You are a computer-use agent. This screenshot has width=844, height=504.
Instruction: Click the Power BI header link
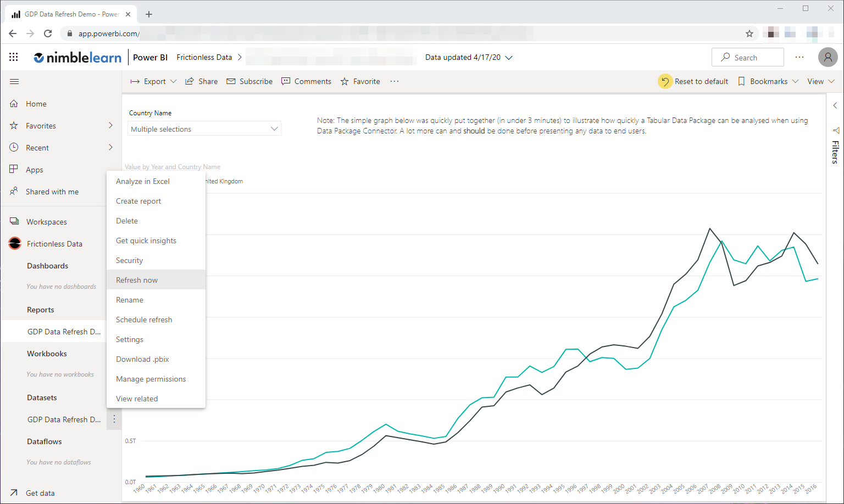[150, 57]
